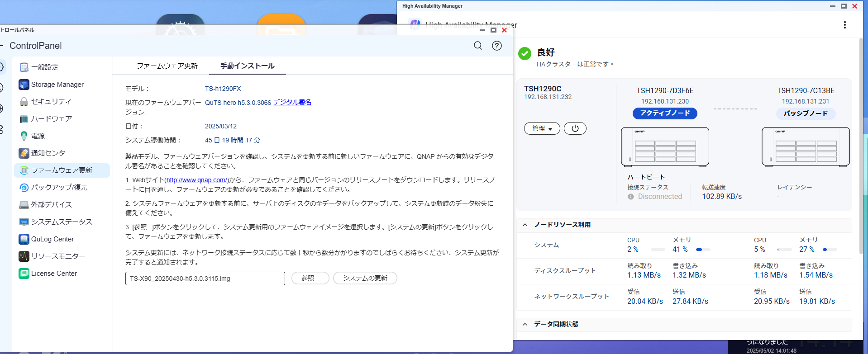
Task: Click the High Availability Manager vertical scrollbar
Action: tap(861, 147)
